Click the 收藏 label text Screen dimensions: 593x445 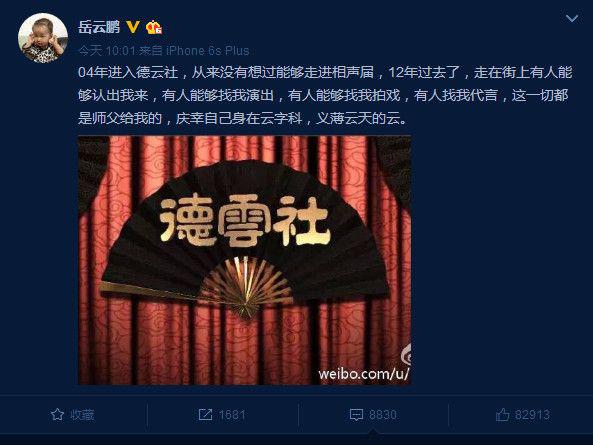coord(82,415)
